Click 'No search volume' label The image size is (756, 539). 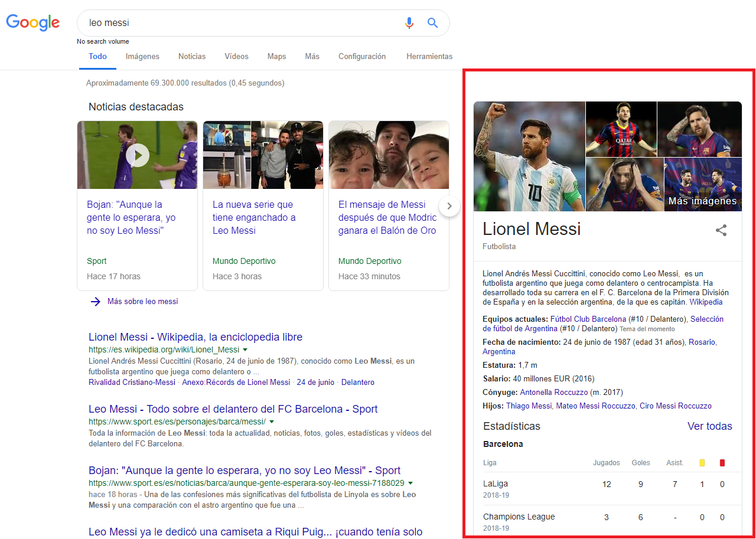tap(103, 41)
